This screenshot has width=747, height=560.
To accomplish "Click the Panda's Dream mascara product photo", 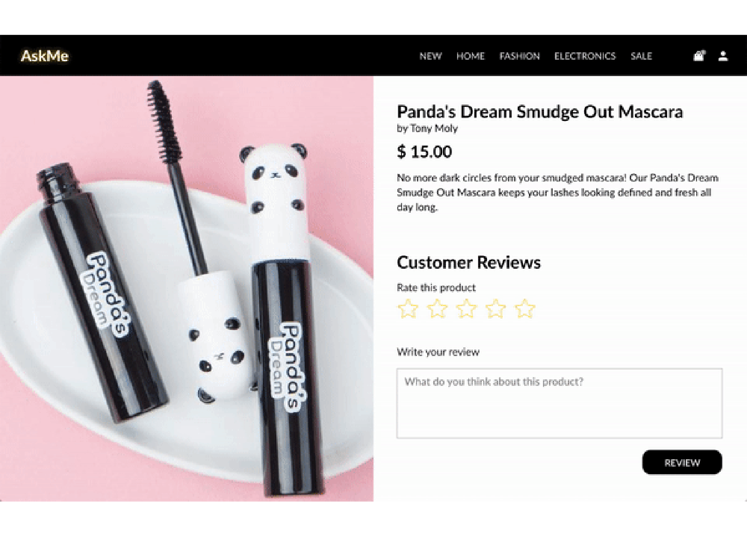I will pyautogui.click(x=187, y=289).
